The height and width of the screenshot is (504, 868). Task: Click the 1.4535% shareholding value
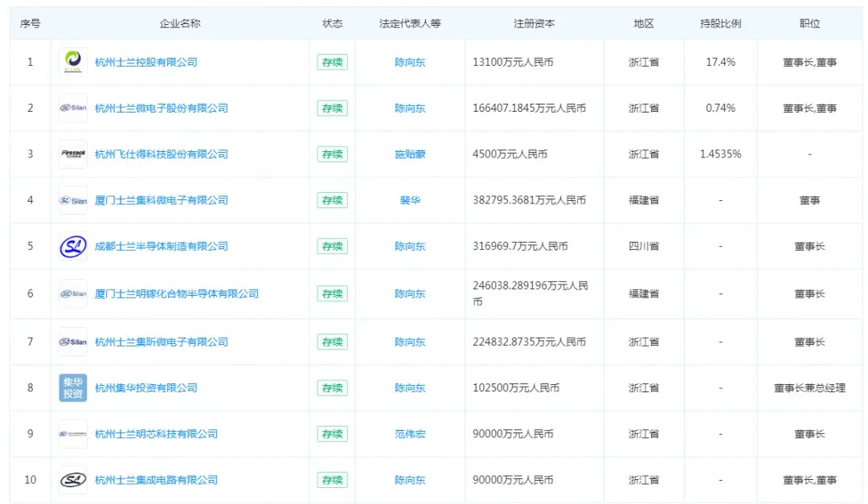point(721,154)
